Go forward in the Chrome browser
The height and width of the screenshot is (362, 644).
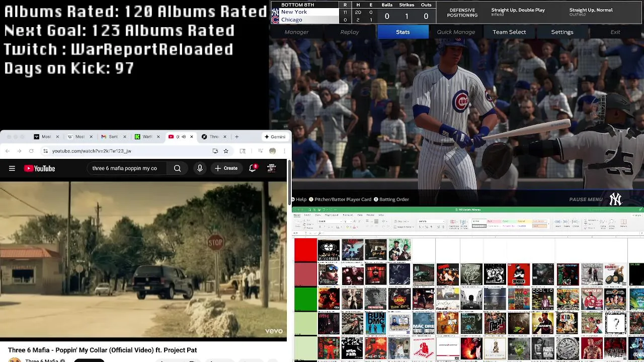(x=19, y=151)
